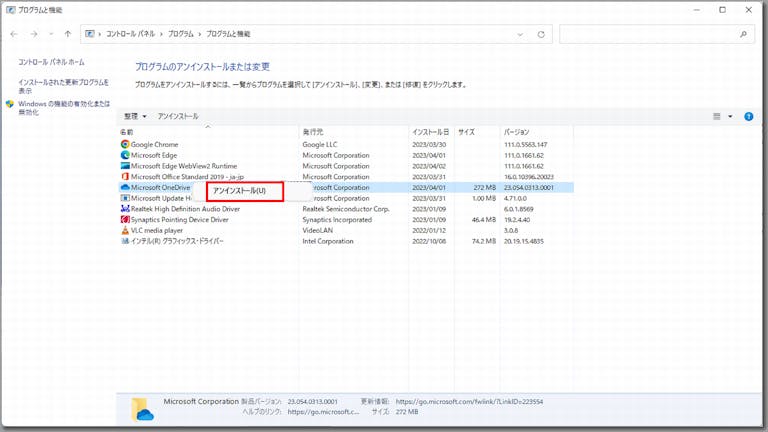
Task: Click the Microsoft Update Health icon
Action: (125, 198)
